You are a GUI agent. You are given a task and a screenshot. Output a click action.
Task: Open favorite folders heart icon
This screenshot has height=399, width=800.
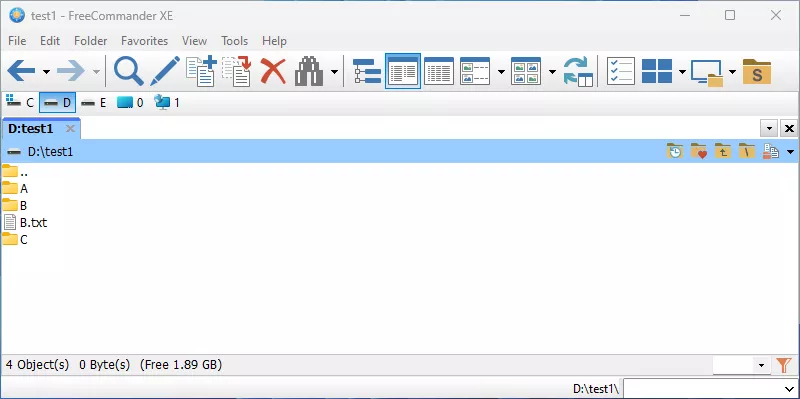(x=699, y=152)
